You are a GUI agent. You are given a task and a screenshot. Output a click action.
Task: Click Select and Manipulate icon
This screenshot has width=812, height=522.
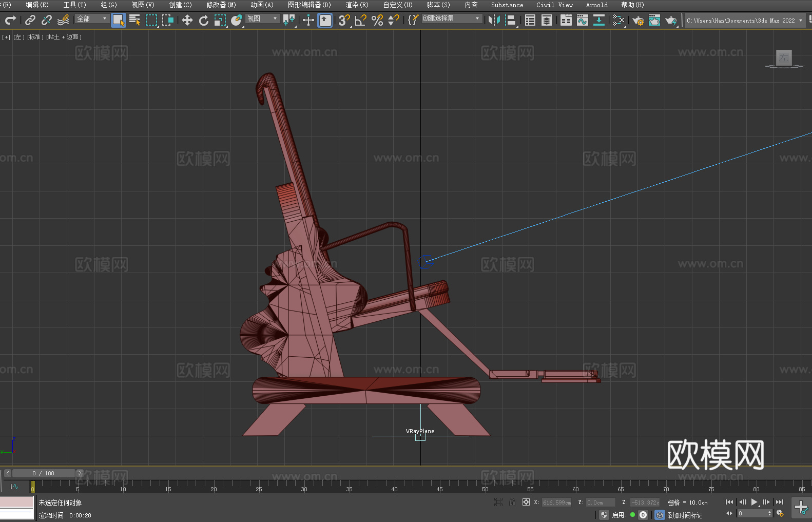[x=308, y=20]
